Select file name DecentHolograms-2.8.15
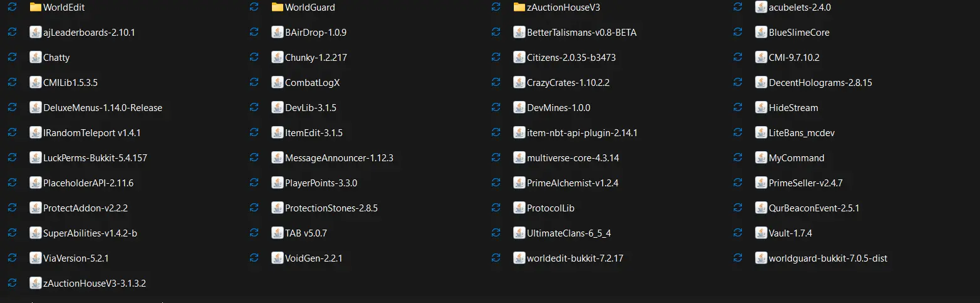The height and width of the screenshot is (303, 980). [x=821, y=83]
